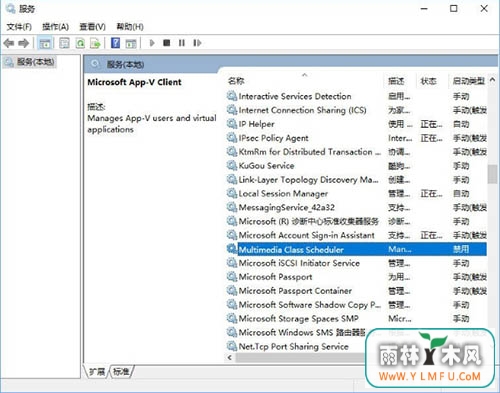Select MessagingService_42a32 row
500x393 pixels.
[x=356, y=207]
